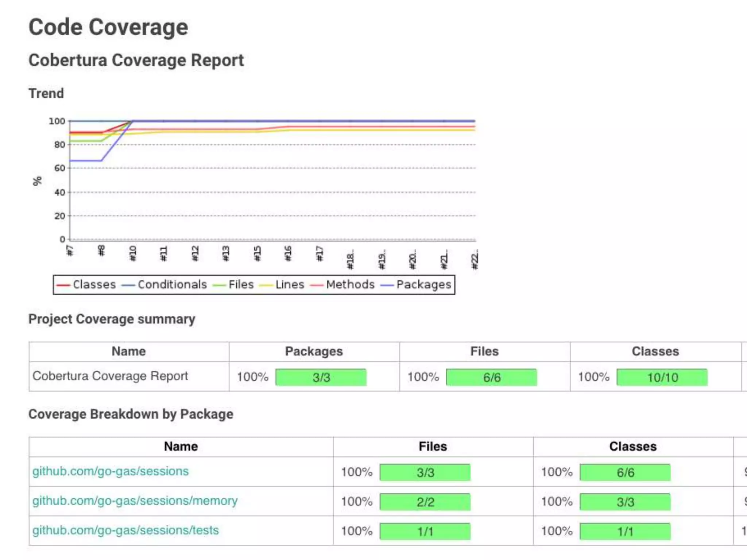Click the Packages 3/3 green coverage bar
Screen dimensions: 747x560
[321, 377]
